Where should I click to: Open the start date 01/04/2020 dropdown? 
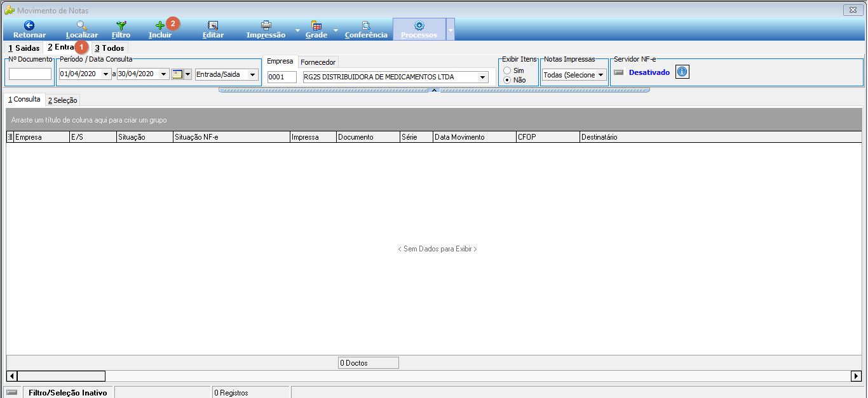click(x=105, y=74)
